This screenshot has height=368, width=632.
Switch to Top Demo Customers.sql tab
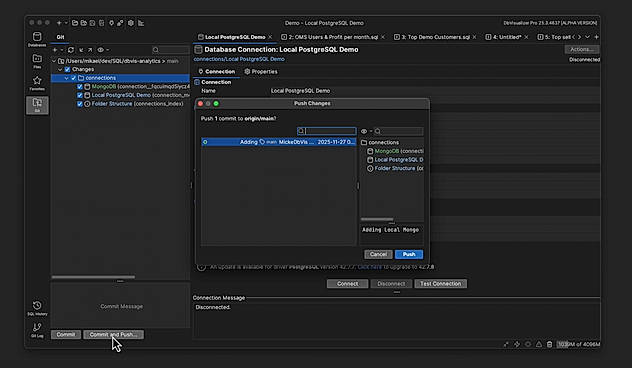tap(435, 37)
